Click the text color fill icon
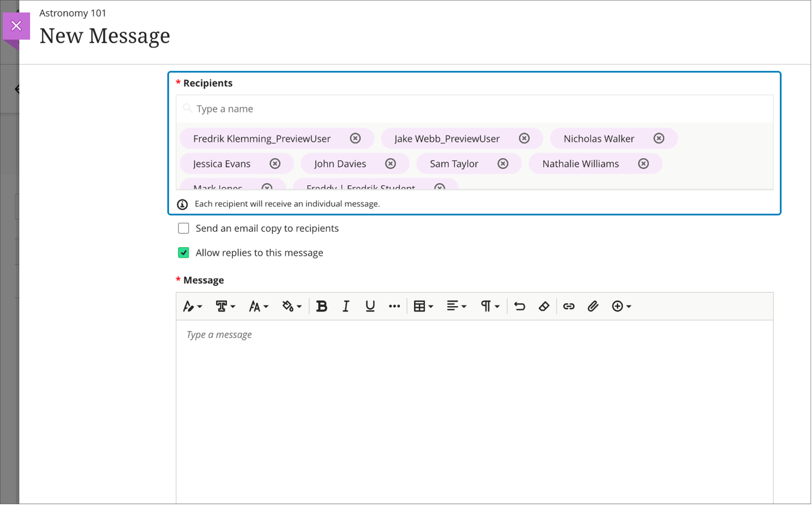The height and width of the screenshot is (505, 812). click(x=289, y=306)
